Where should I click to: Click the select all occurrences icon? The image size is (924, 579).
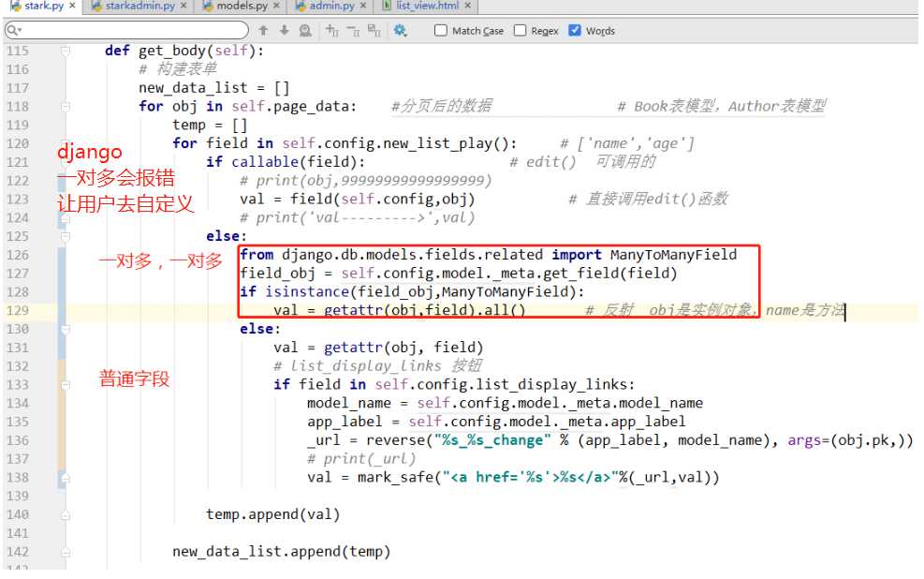[374, 30]
